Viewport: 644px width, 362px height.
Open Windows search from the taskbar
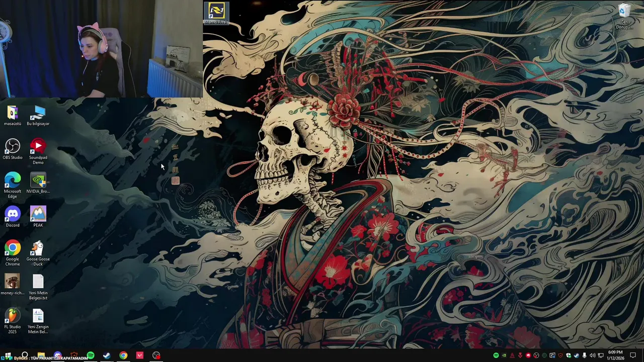click(25, 355)
